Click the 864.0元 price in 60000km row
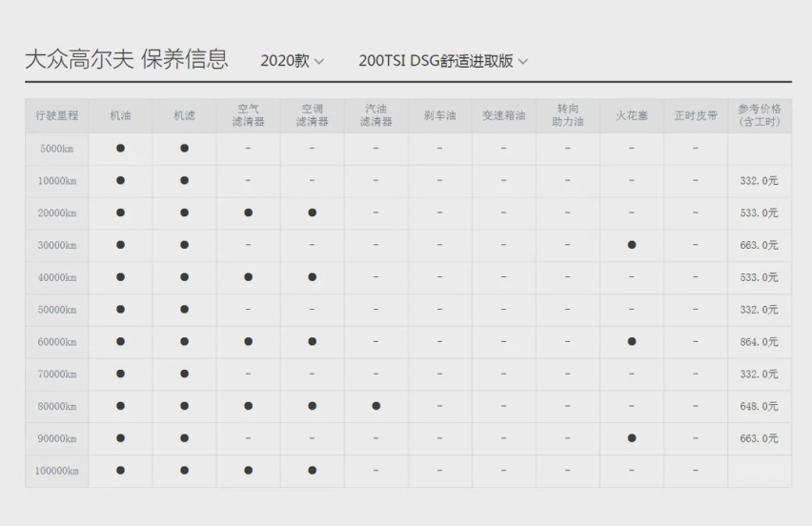Image resolution: width=812 pixels, height=526 pixels. coord(760,342)
